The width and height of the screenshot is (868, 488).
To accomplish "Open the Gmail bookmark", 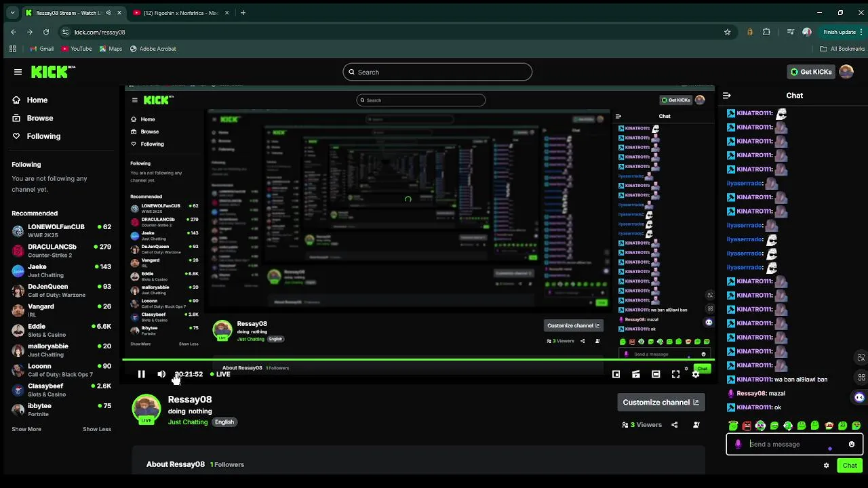I will (x=42, y=49).
